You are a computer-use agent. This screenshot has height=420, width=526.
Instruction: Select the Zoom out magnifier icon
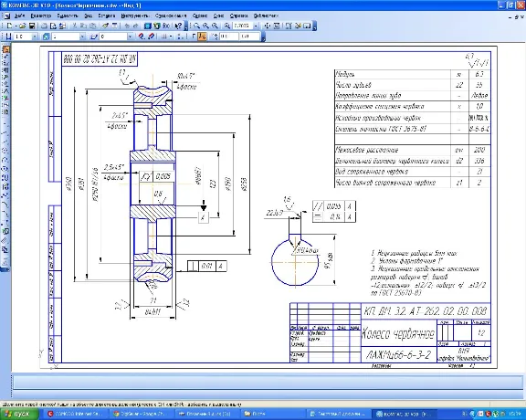coord(215,26)
